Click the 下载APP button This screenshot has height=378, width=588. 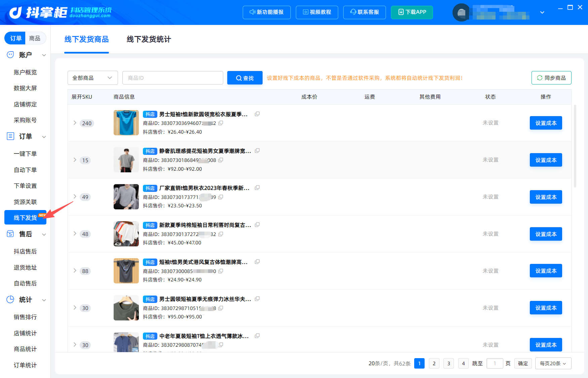412,12
